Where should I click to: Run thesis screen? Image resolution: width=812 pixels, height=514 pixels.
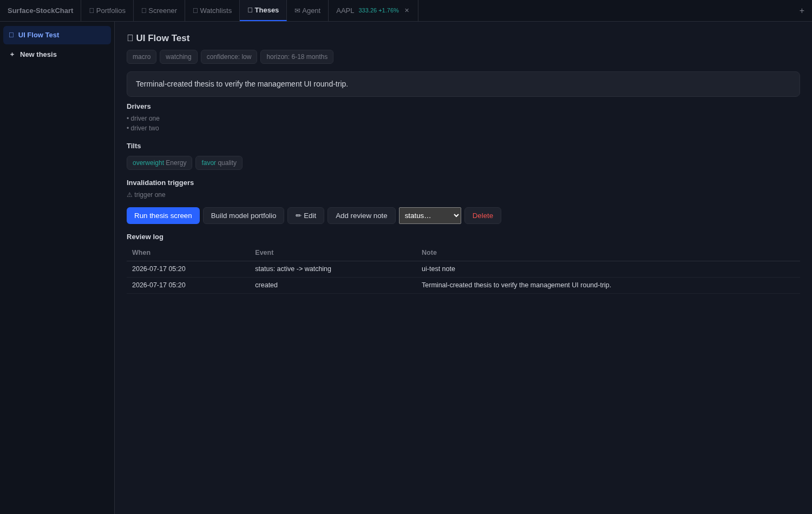click(x=163, y=216)
